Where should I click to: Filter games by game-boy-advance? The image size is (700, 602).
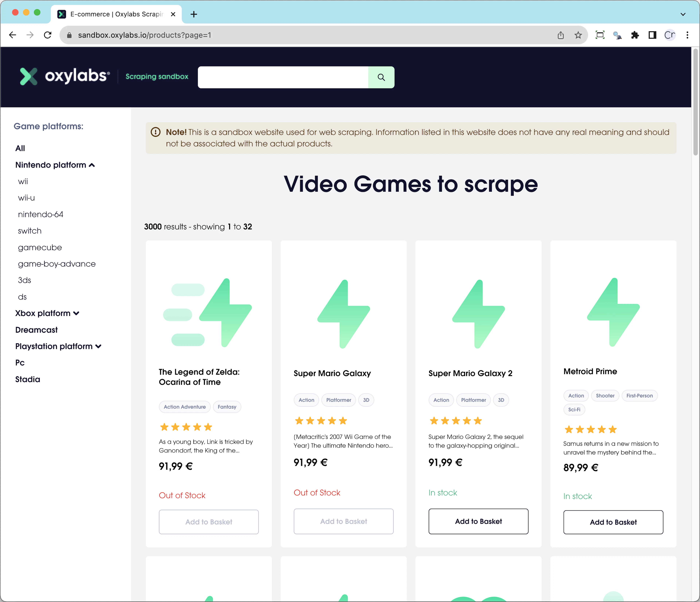tap(57, 264)
